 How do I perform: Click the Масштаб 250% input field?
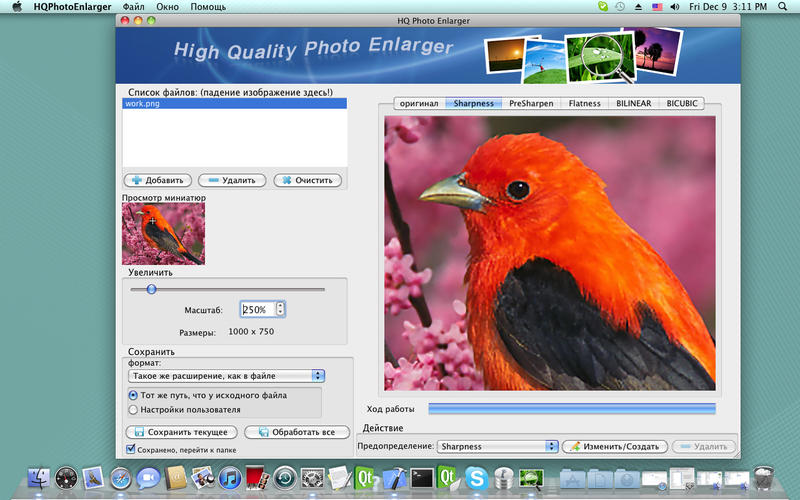coord(258,309)
